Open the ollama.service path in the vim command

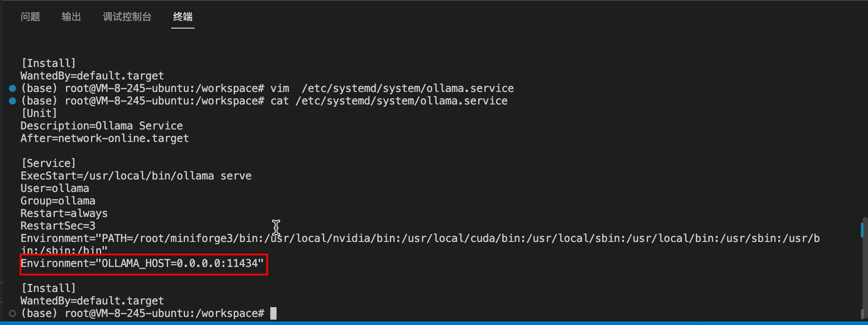coord(408,88)
